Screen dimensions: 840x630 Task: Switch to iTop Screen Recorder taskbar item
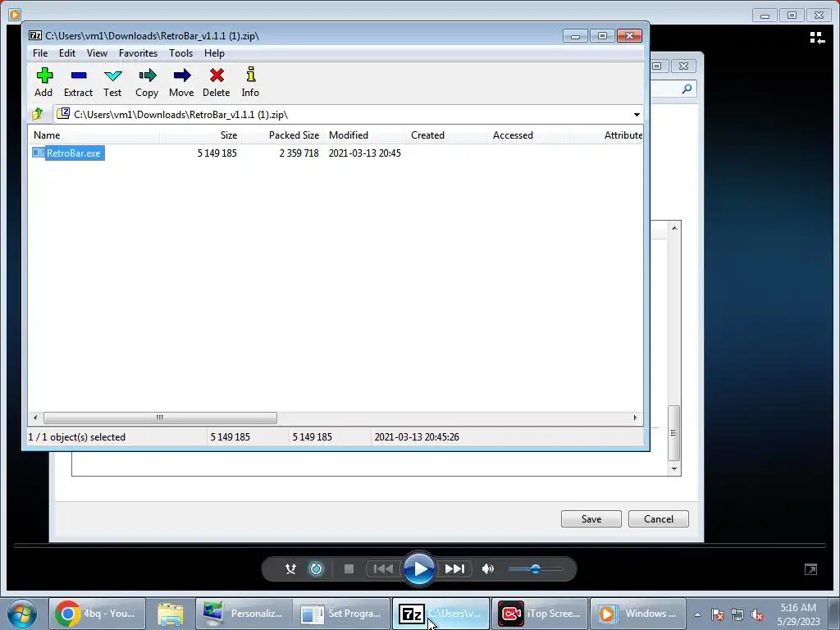click(x=540, y=614)
